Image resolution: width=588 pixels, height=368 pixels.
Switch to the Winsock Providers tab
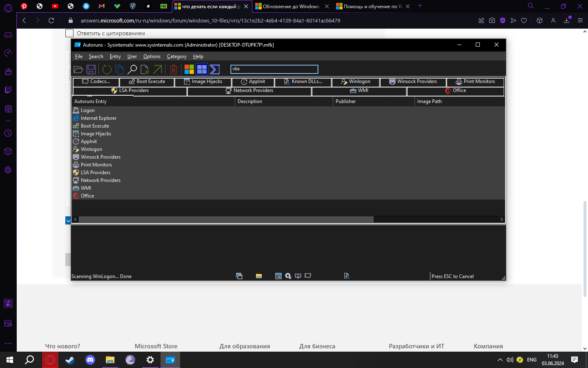point(413,82)
